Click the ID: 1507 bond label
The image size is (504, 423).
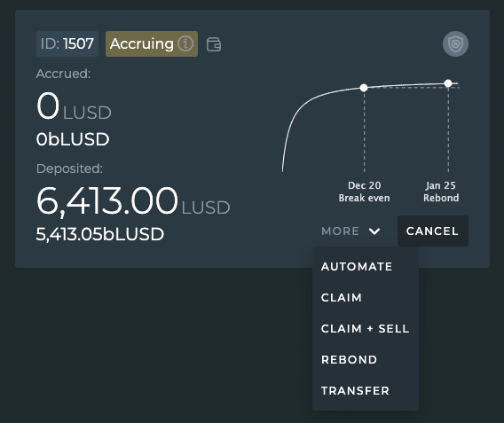pyautogui.click(x=67, y=44)
